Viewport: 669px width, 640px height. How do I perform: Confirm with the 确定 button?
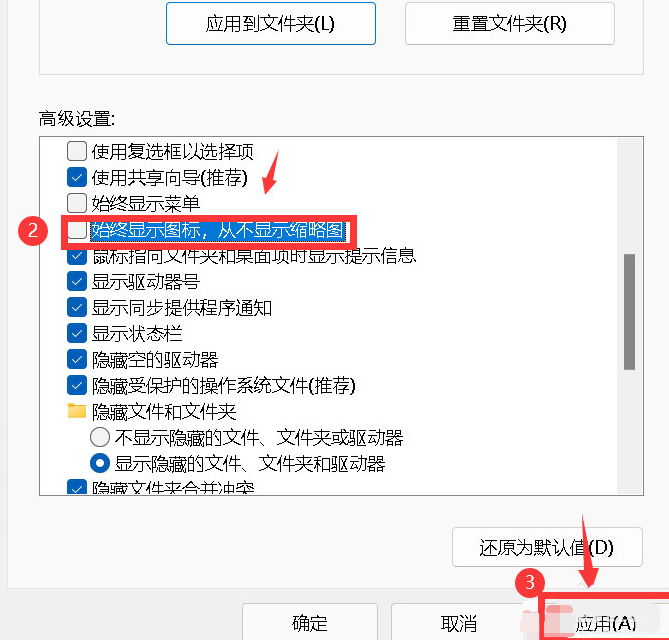pos(310,623)
